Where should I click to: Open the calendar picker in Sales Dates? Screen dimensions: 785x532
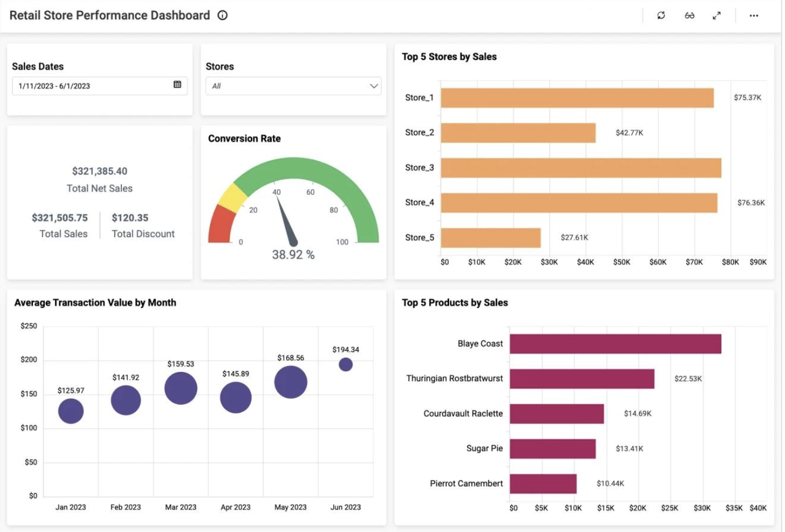point(177,85)
